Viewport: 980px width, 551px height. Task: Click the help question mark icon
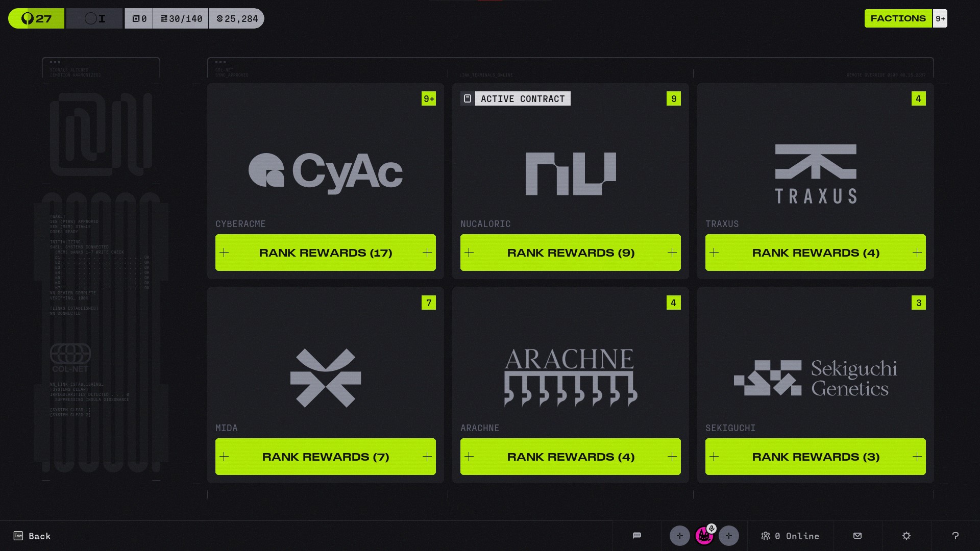[x=955, y=536]
